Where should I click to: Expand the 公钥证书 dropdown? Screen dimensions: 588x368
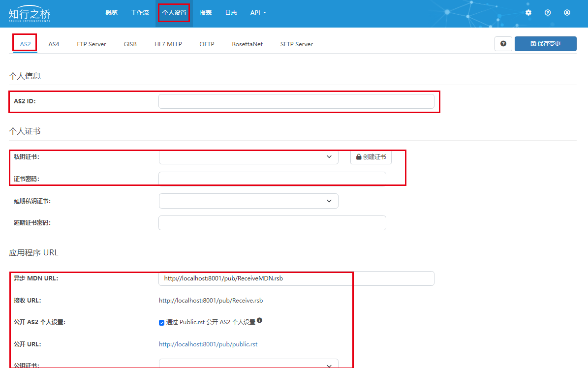pos(248,365)
